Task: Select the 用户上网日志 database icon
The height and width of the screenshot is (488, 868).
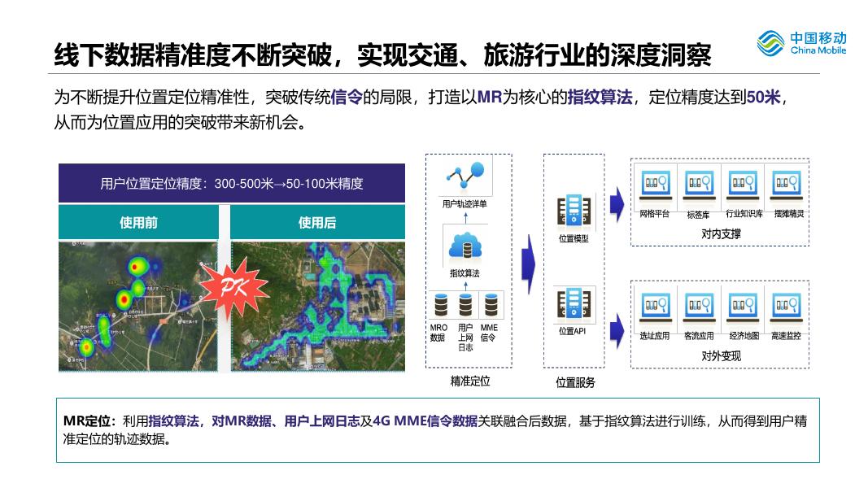Action: coord(465,305)
